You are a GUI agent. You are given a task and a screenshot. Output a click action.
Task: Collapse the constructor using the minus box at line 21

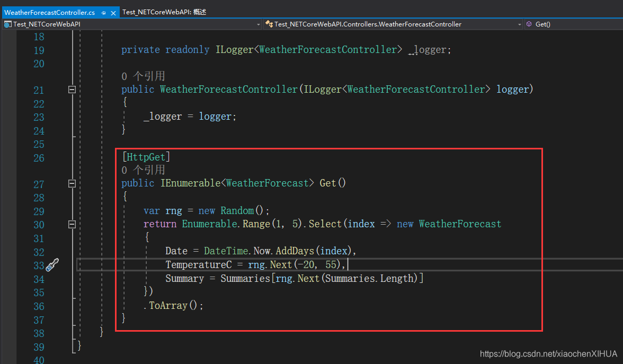pyautogui.click(x=72, y=89)
